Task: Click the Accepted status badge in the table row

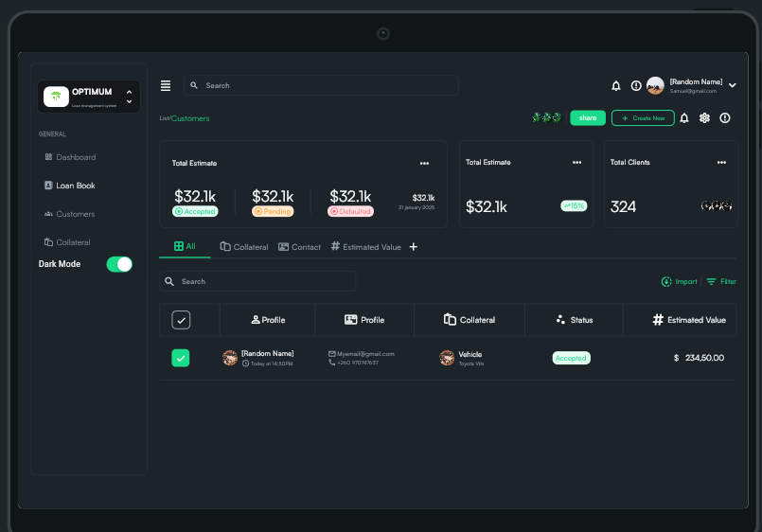Action: click(x=571, y=358)
